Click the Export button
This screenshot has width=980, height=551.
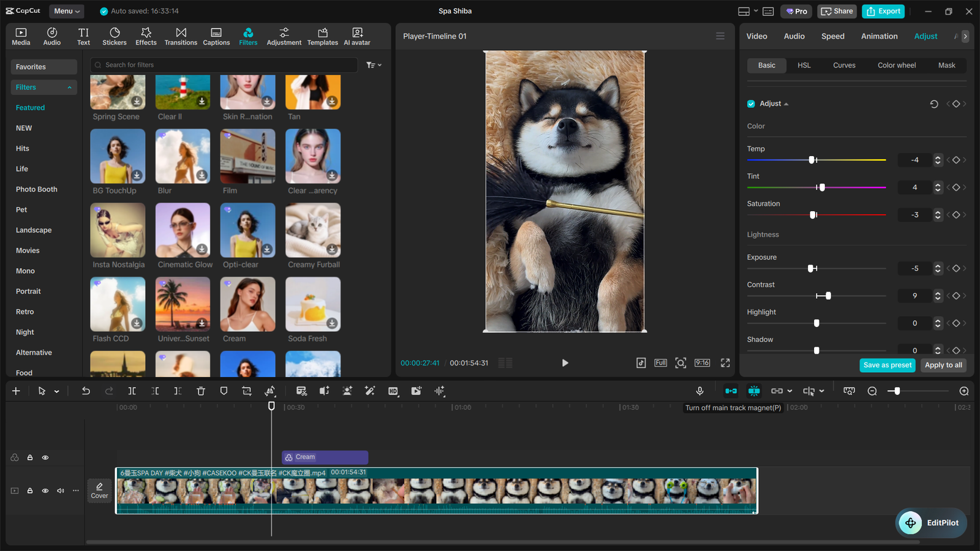coord(883,11)
